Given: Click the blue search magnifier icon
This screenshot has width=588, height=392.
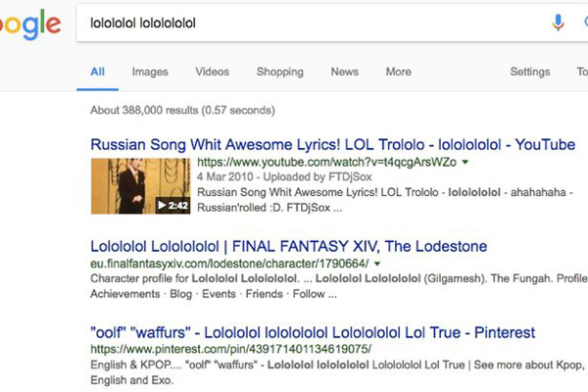Looking at the screenshot, I should click(x=583, y=23).
